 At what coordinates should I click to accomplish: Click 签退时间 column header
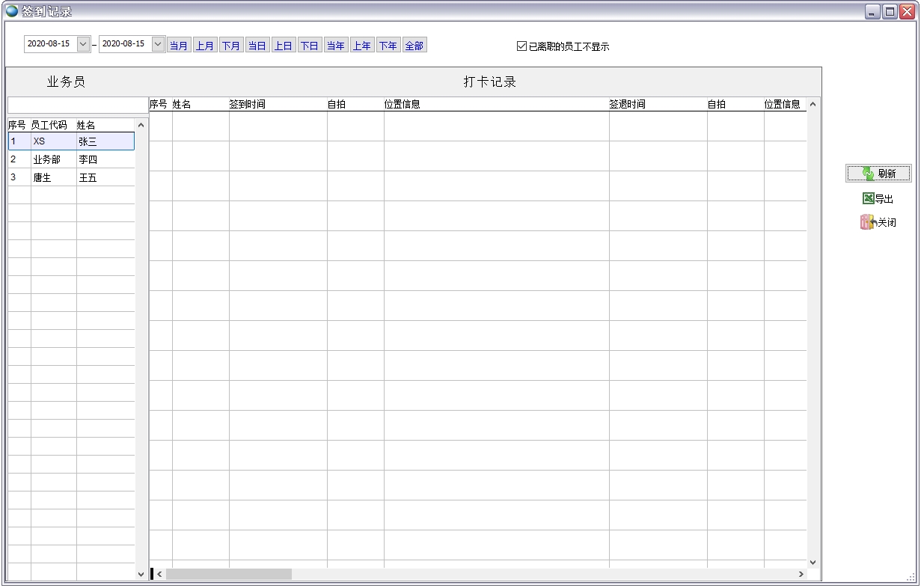pos(627,105)
